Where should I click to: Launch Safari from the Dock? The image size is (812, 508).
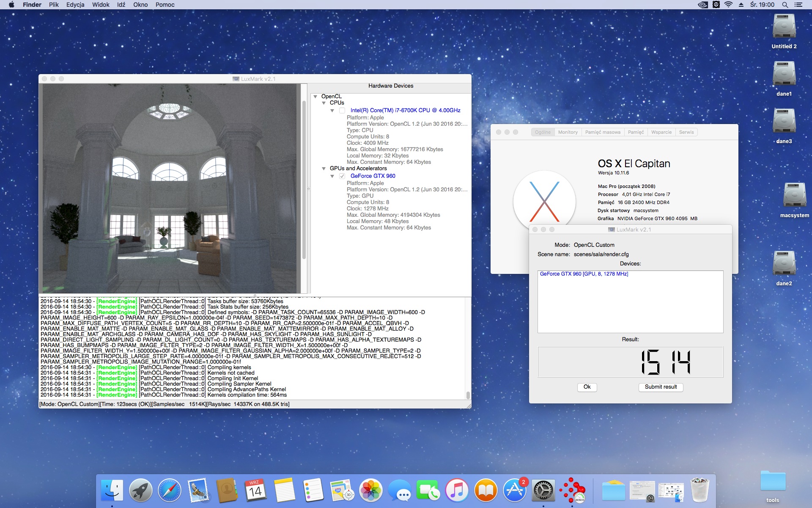(170, 491)
